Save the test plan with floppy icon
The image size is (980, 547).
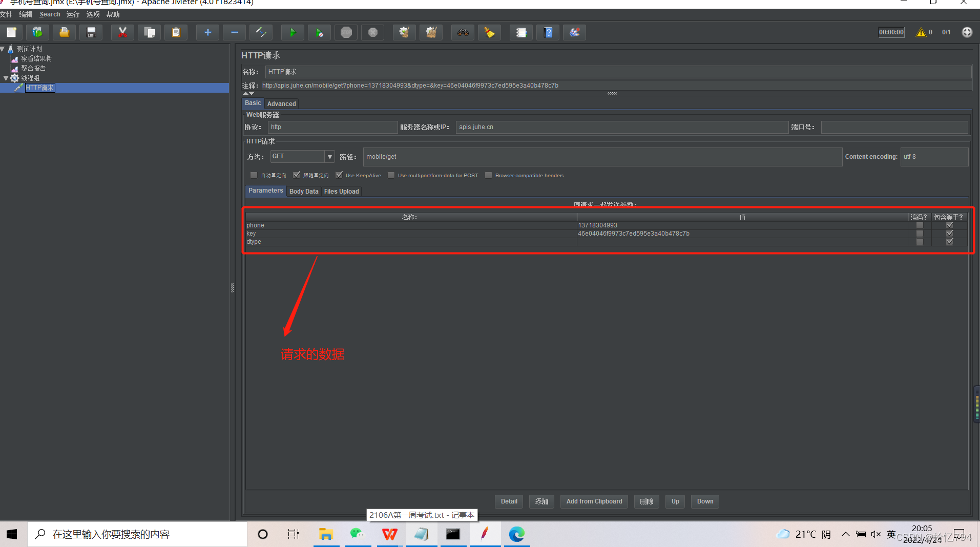coord(91,32)
